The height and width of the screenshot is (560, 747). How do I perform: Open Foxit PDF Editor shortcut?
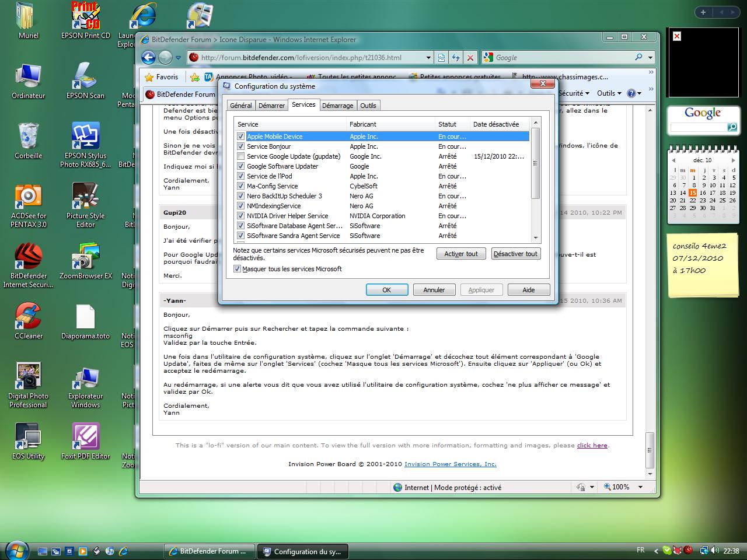click(x=85, y=441)
